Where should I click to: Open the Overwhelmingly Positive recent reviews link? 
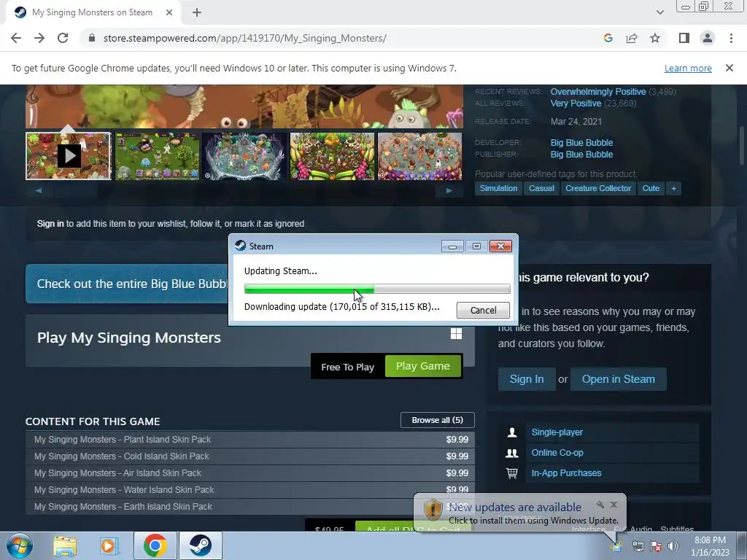[x=598, y=91]
